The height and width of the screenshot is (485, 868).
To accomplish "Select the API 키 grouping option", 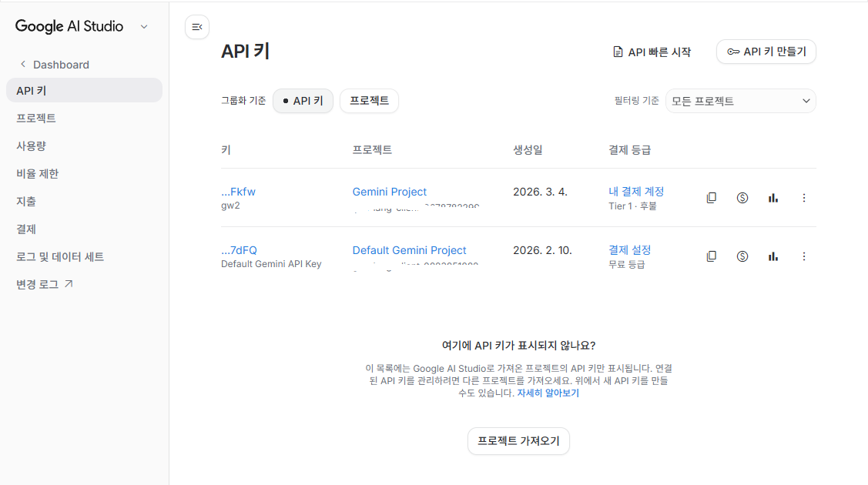I will coord(303,100).
